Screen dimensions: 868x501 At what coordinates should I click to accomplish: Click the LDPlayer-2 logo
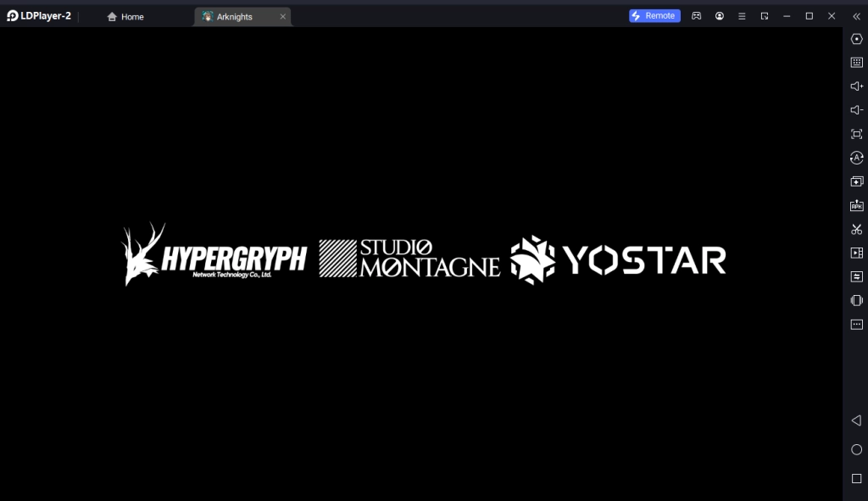pos(39,16)
